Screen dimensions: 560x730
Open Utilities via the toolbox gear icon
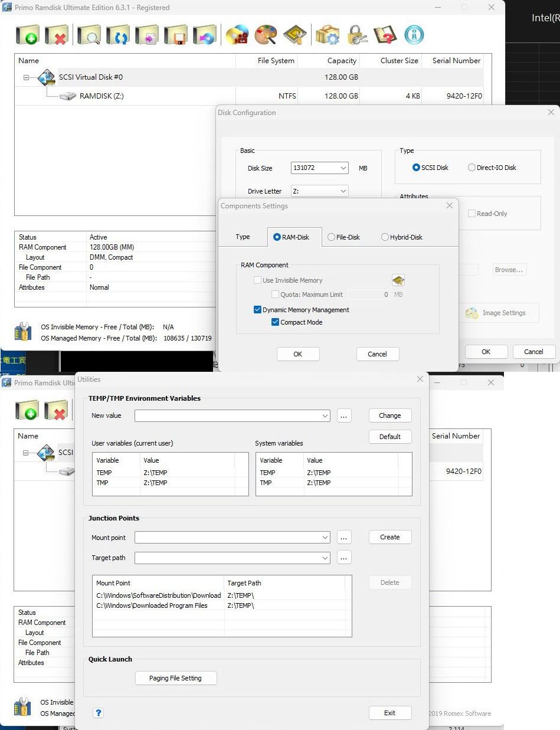tap(327, 35)
